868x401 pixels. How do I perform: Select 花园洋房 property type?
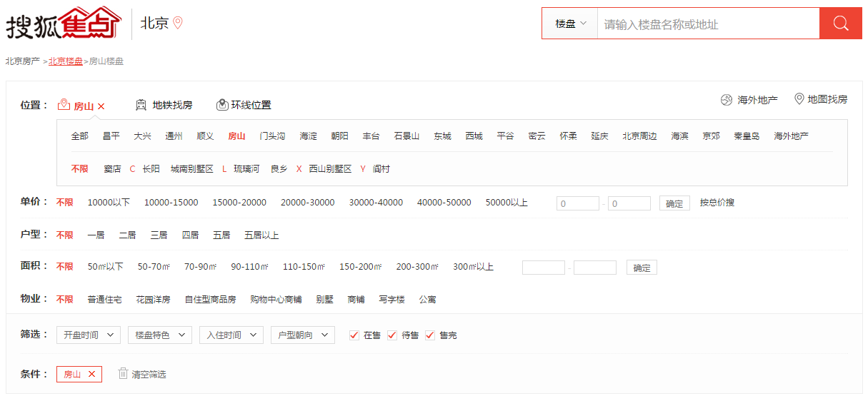tap(154, 300)
